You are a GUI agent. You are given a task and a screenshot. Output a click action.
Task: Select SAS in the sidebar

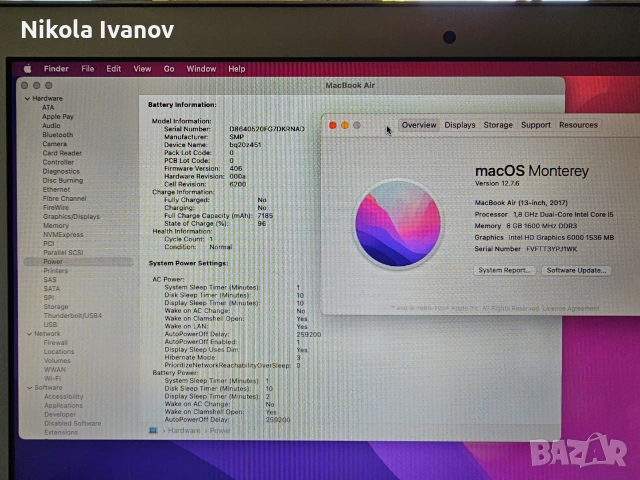point(50,280)
